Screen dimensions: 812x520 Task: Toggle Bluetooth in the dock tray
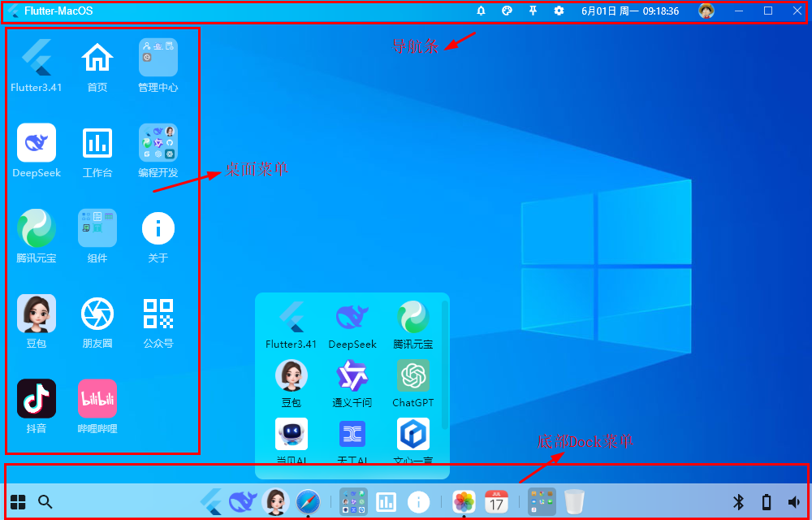point(738,501)
